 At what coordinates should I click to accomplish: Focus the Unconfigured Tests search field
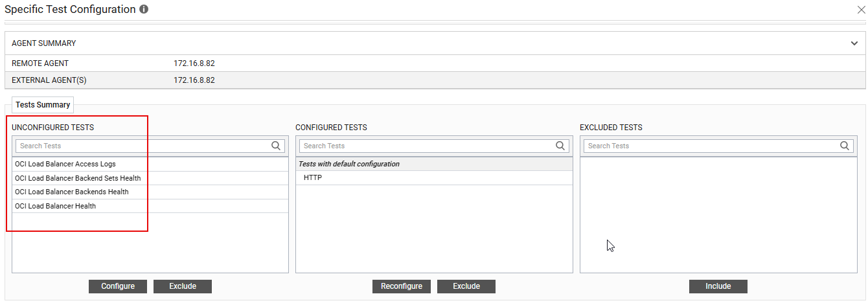[x=143, y=146]
